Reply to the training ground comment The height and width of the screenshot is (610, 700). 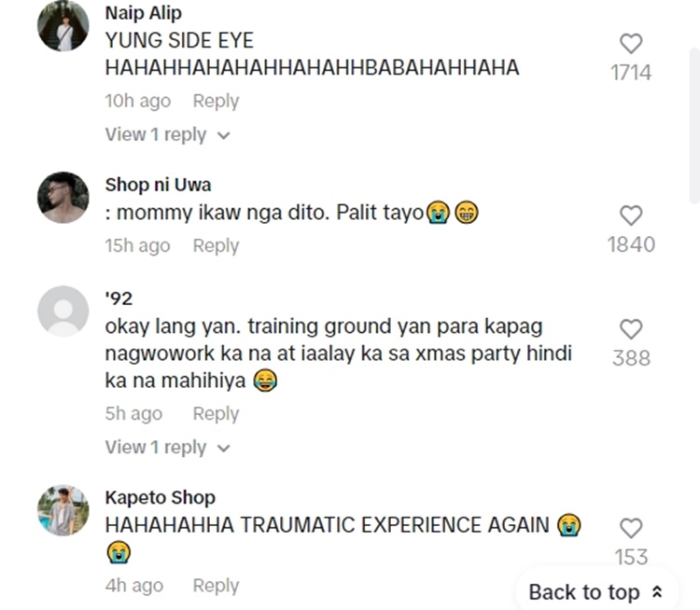pyautogui.click(x=216, y=413)
